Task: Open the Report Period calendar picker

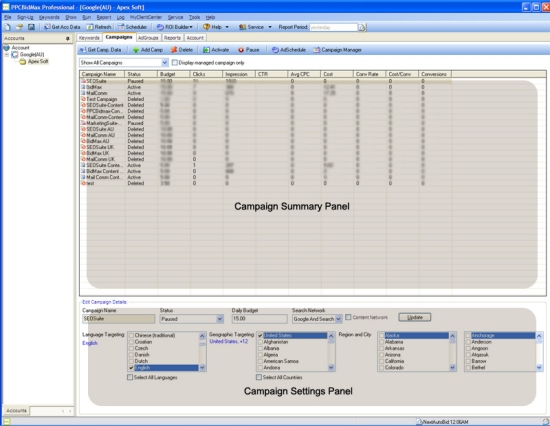Action: (x=362, y=27)
